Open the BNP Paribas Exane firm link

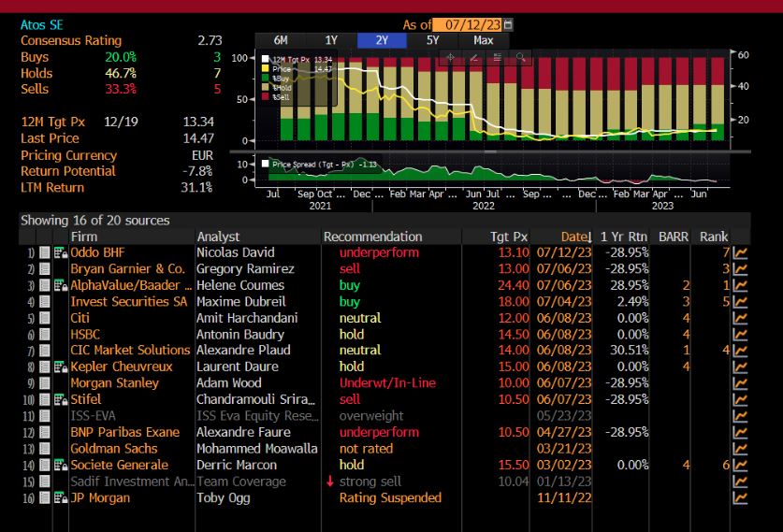[124, 433]
